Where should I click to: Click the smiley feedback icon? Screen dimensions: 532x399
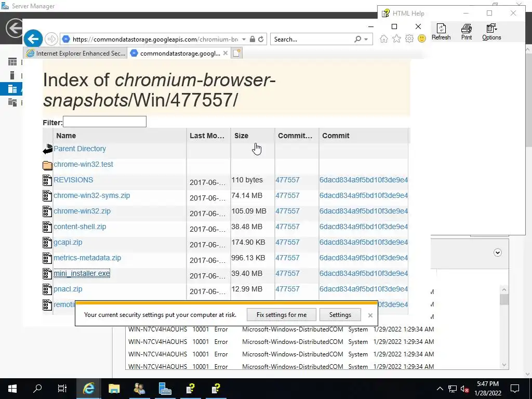click(x=422, y=38)
